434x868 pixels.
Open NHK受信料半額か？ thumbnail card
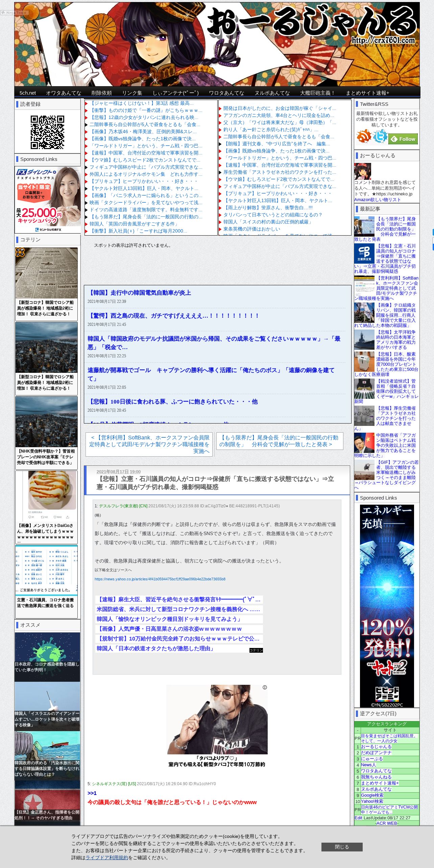click(46, 433)
